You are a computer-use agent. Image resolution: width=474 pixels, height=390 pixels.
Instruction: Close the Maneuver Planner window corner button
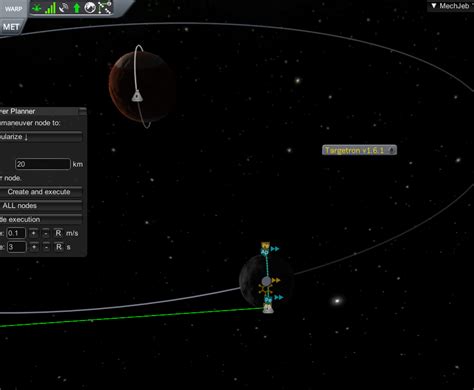pyautogui.click(x=82, y=111)
